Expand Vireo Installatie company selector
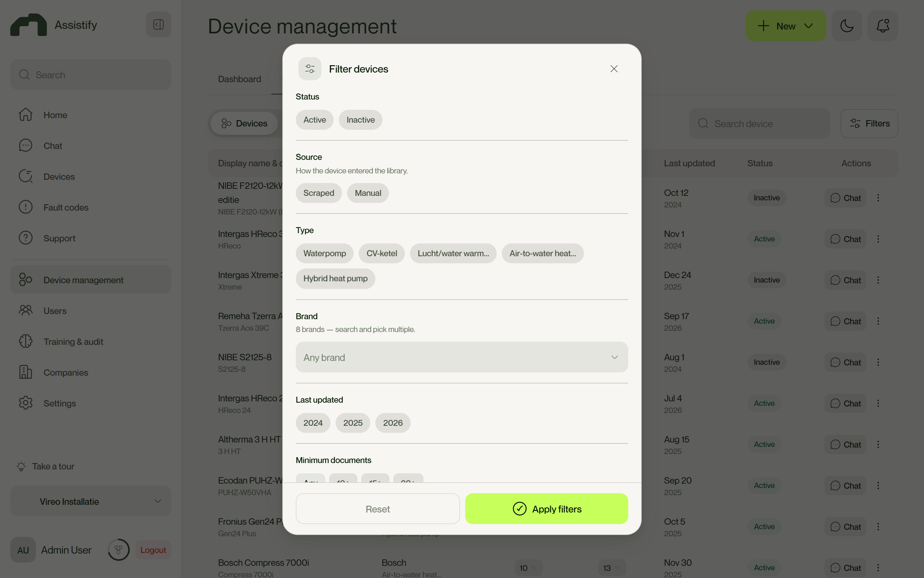 [90, 501]
